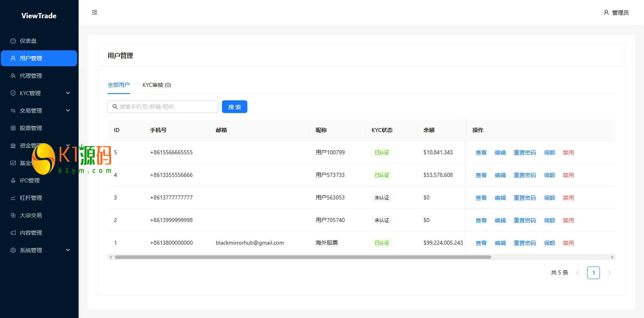
Task: Click 重置密码 for user 用户563053
Action: pos(525,198)
